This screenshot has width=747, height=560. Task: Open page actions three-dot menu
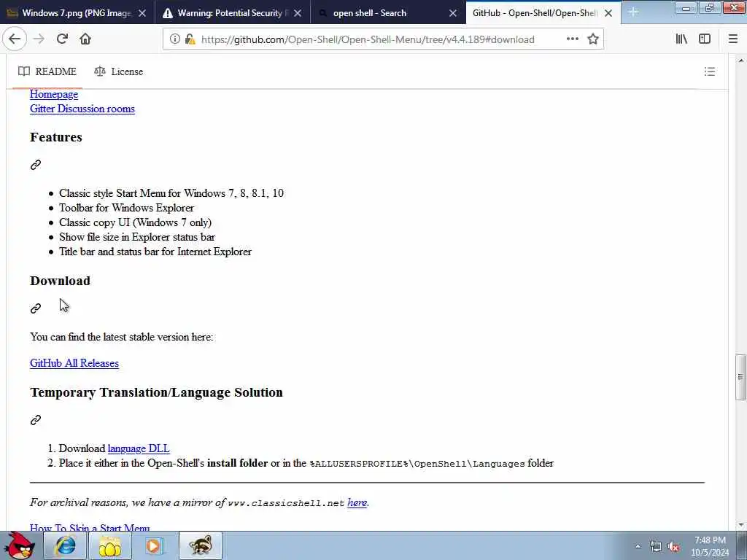[x=572, y=39]
